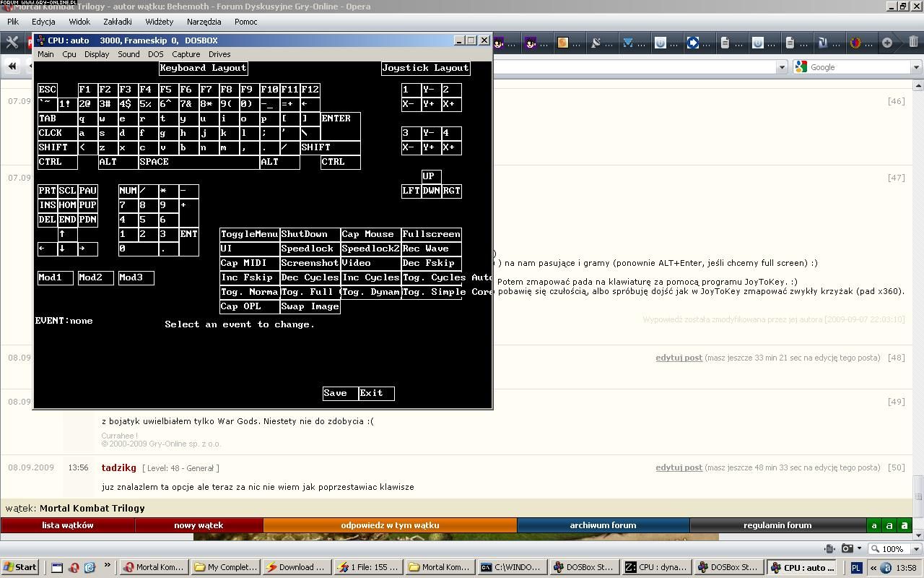Image resolution: width=924 pixels, height=578 pixels.
Task: Expand the Google search engine dropdown
Action: tap(916, 67)
